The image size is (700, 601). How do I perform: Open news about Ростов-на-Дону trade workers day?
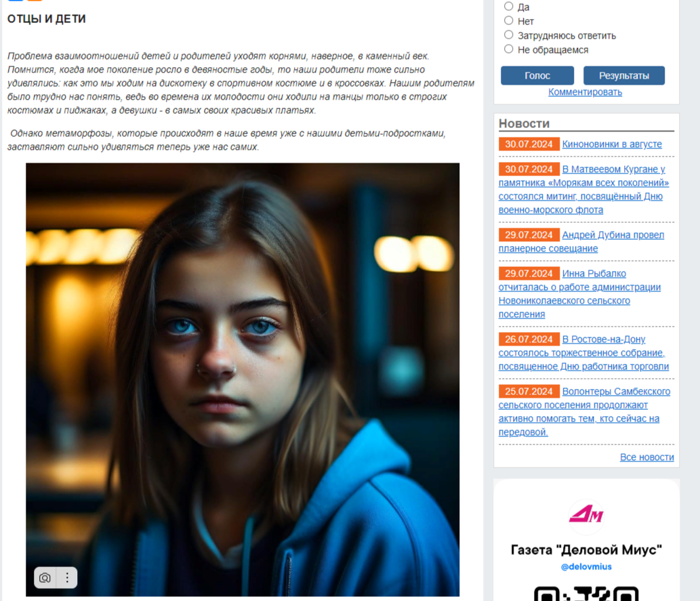583,353
